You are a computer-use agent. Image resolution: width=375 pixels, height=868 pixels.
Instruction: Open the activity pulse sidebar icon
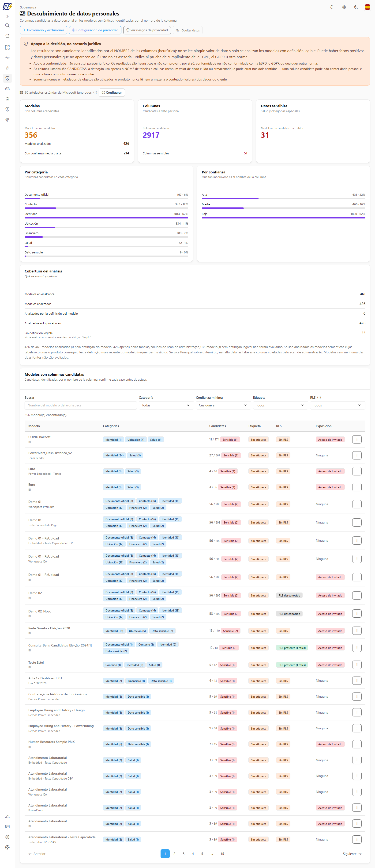(x=7, y=58)
